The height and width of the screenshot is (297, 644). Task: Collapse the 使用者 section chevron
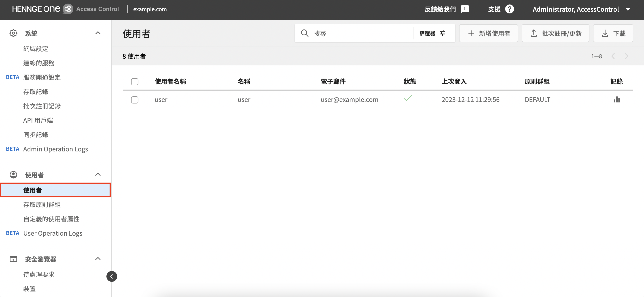tap(98, 174)
